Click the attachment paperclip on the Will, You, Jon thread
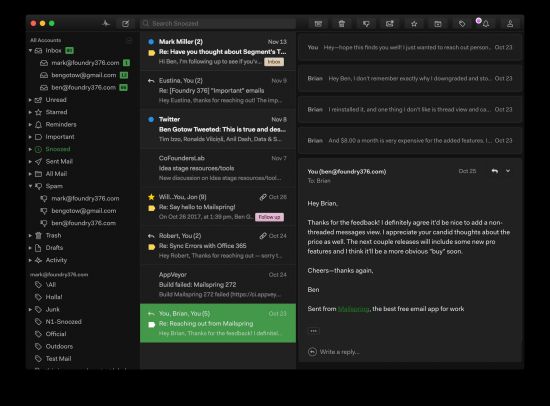550x406 pixels. point(263,197)
